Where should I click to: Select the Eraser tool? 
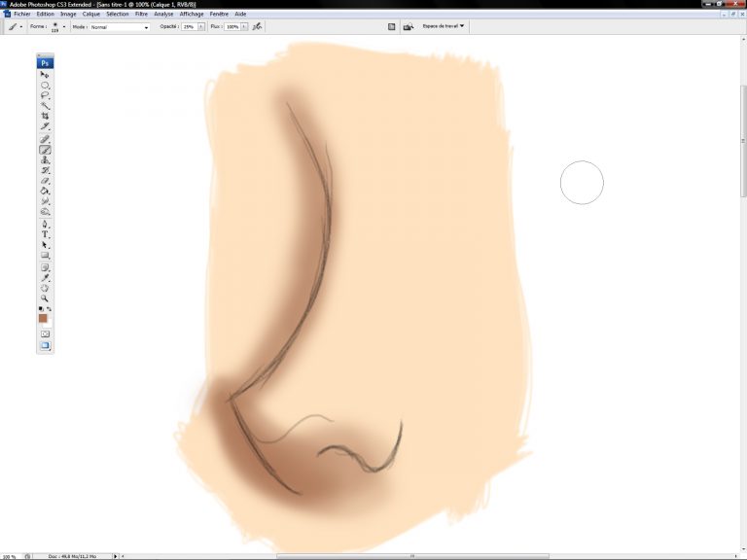tap(45, 181)
